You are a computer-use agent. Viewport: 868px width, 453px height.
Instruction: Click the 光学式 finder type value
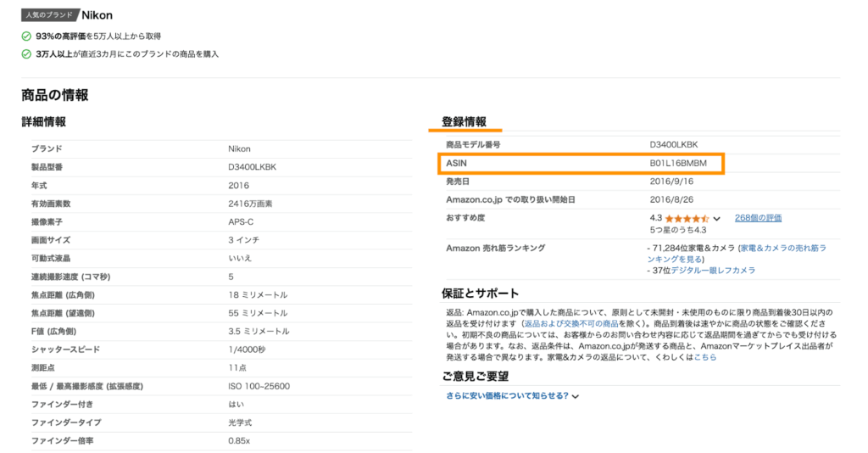coord(240,423)
